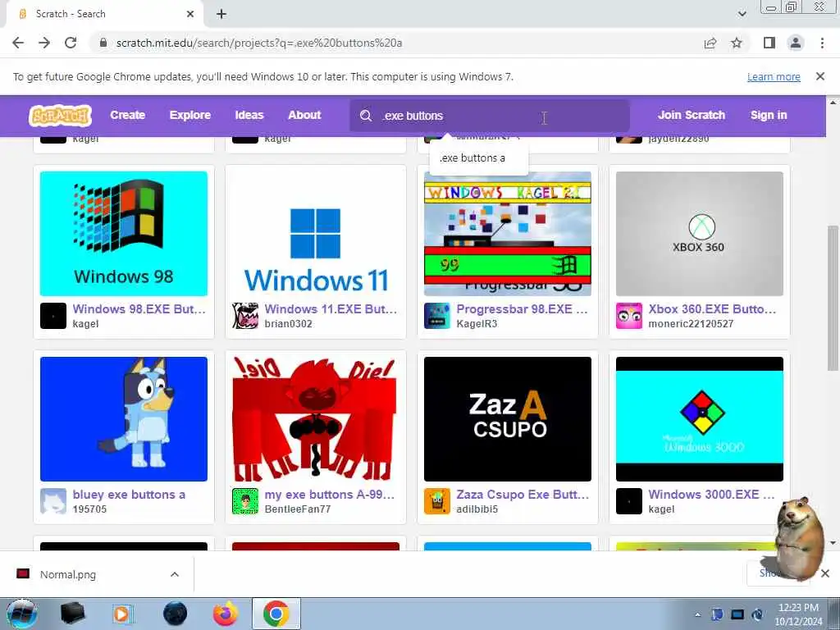Close the downloads shelf

pos(825,573)
